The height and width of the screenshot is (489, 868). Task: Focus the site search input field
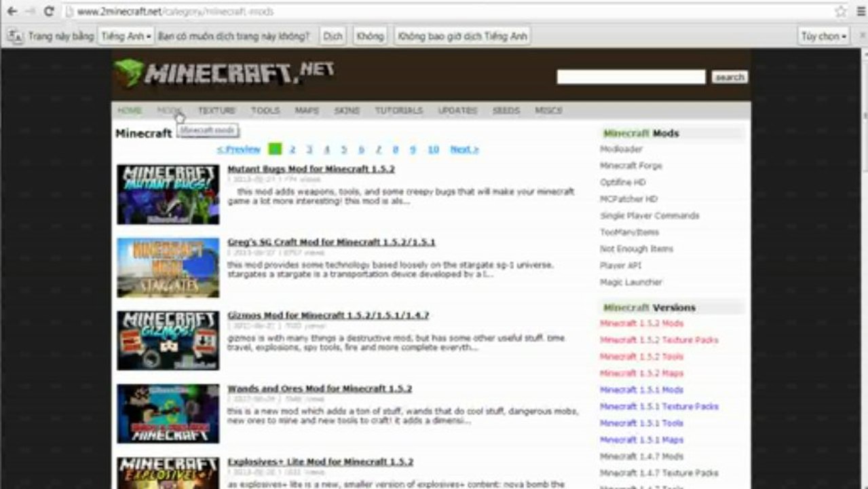coord(631,77)
